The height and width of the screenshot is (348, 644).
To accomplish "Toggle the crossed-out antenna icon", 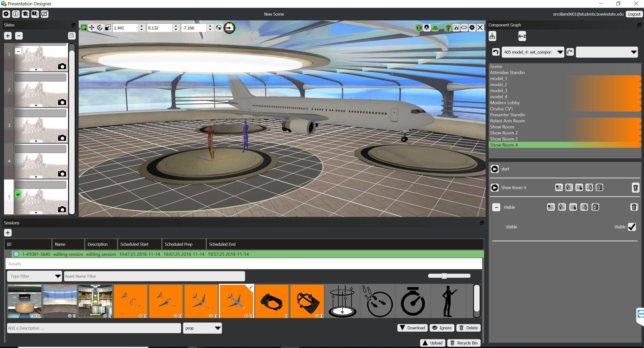I will point(448,28).
